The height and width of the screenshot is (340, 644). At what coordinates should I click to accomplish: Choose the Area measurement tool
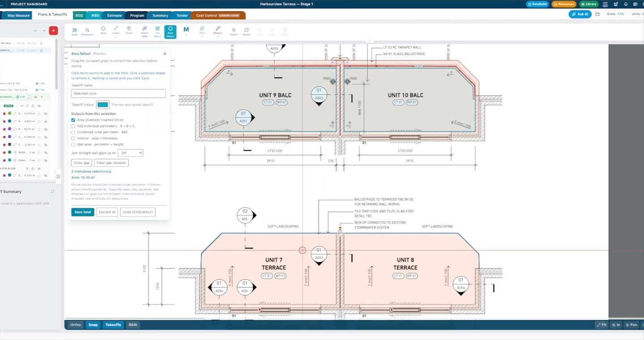(x=103, y=30)
